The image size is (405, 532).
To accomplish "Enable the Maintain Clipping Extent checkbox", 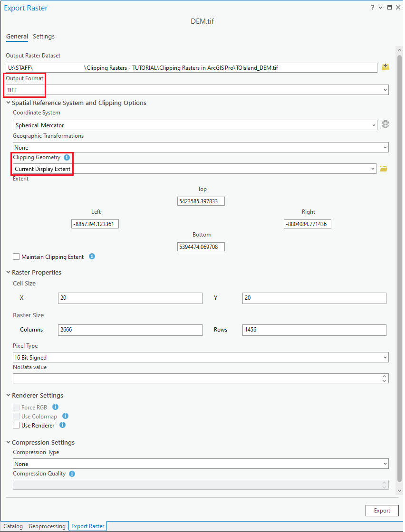I will (16, 256).
